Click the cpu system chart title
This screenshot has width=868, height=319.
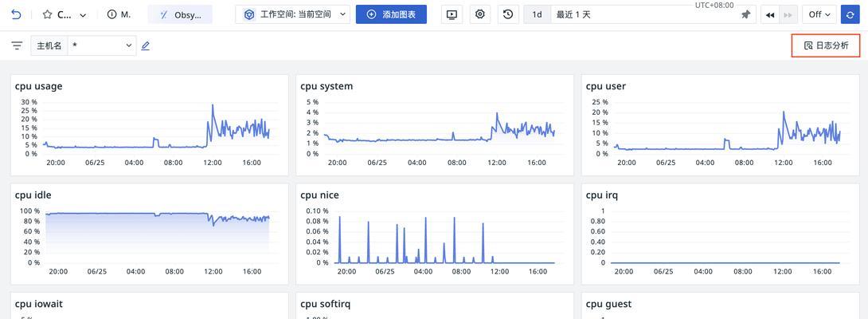pyautogui.click(x=326, y=86)
